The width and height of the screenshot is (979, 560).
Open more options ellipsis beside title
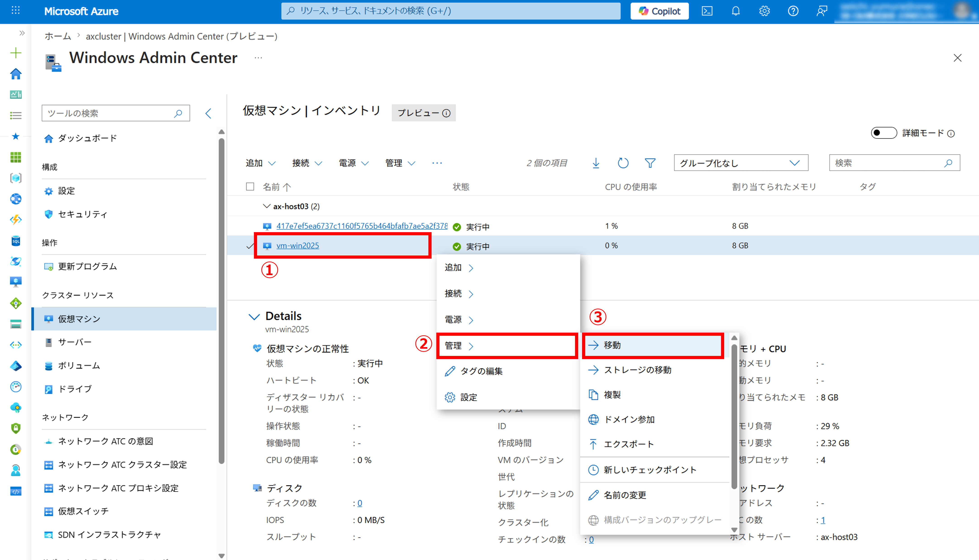coord(258,58)
